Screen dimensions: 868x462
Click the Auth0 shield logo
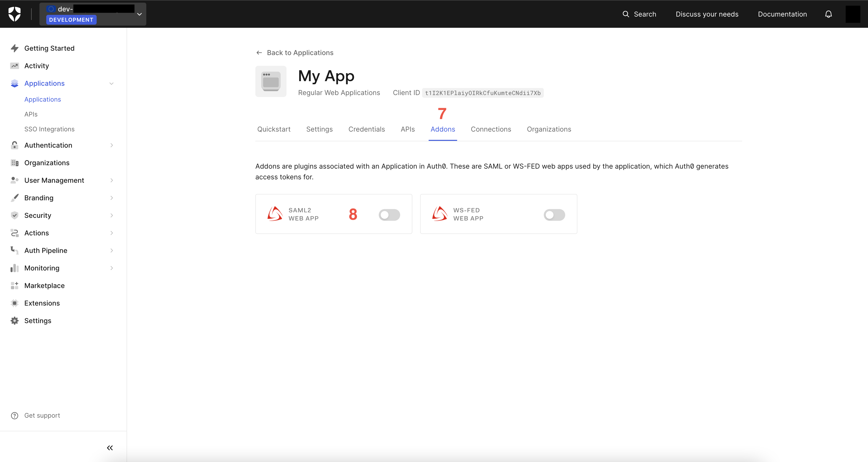click(x=15, y=14)
